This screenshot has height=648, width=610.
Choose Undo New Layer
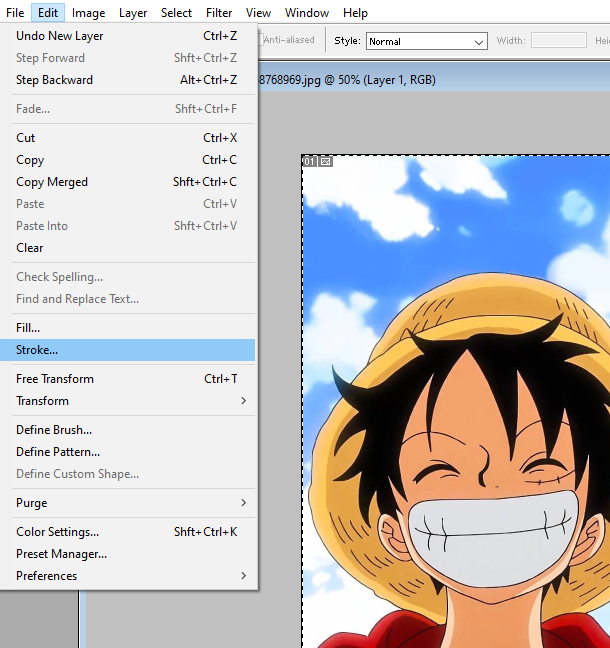[127, 36]
